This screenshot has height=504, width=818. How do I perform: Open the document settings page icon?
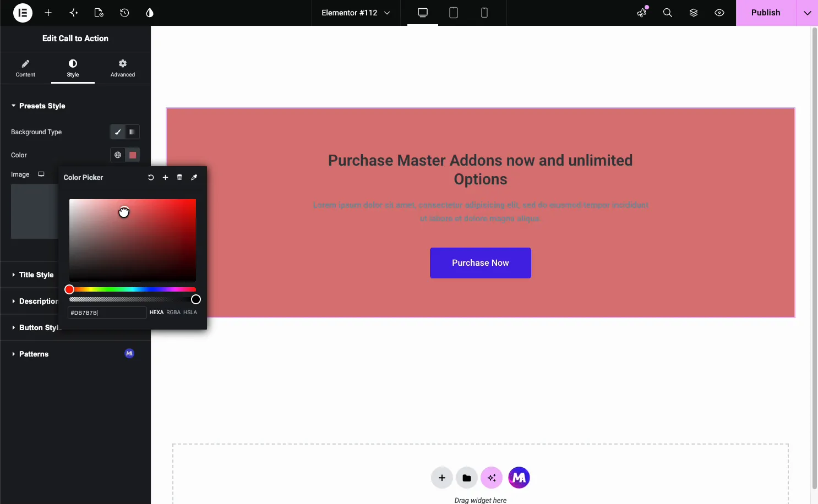(x=99, y=13)
